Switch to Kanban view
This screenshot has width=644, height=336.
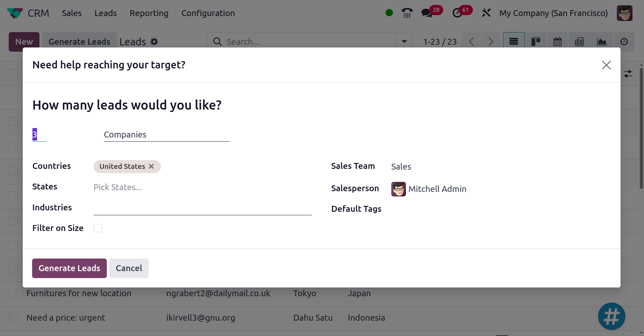(535, 42)
